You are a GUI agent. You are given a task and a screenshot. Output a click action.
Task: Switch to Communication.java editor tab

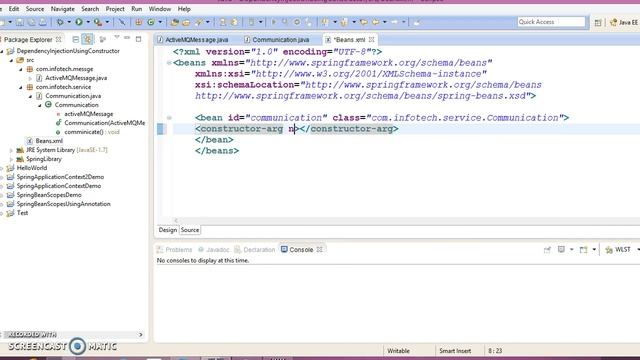(277, 40)
